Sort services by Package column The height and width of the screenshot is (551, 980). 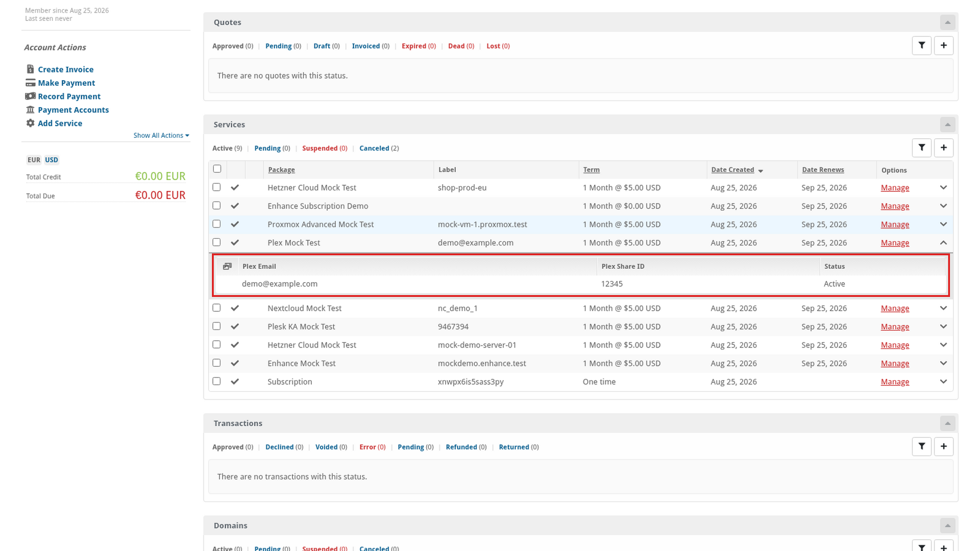pyautogui.click(x=281, y=170)
